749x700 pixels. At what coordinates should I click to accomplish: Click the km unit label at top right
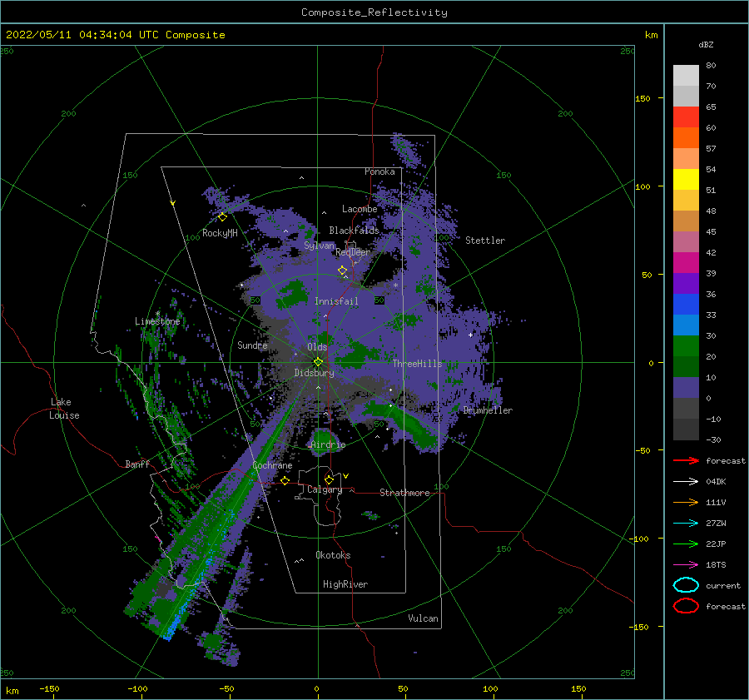[651, 35]
